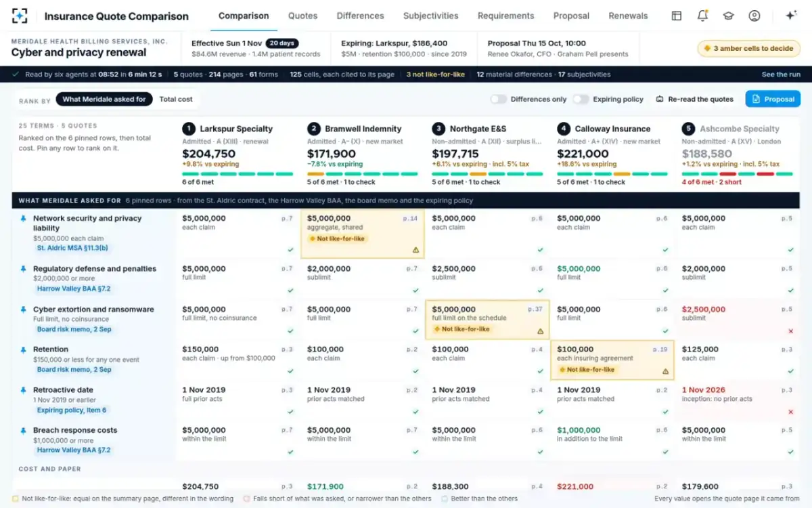
Task: Click Larkspur's 6 of 6 met progress bar
Action: tap(238, 174)
